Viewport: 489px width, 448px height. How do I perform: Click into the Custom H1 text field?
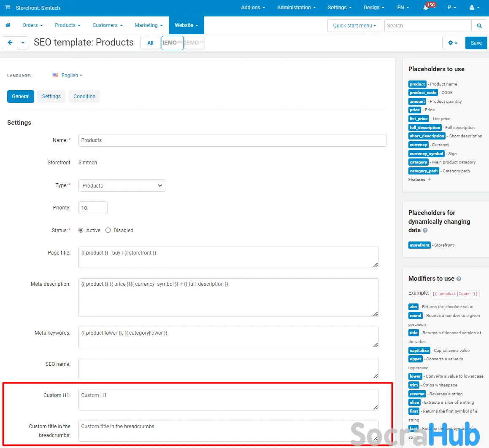click(x=228, y=399)
